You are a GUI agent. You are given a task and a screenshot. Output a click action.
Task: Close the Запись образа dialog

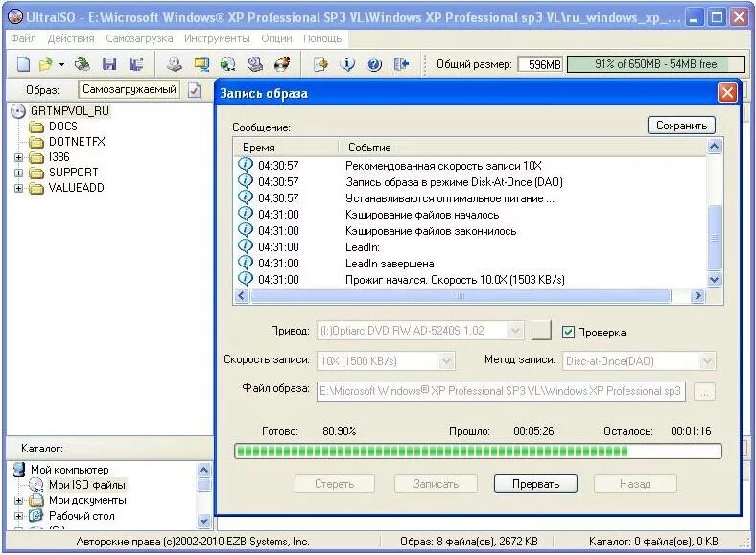(727, 92)
